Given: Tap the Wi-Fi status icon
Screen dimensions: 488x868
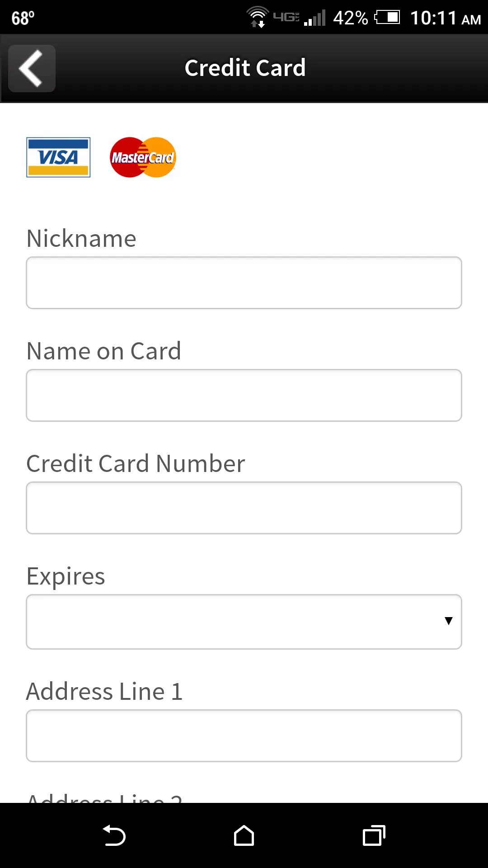Looking at the screenshot, I should [x=258, y=17].
